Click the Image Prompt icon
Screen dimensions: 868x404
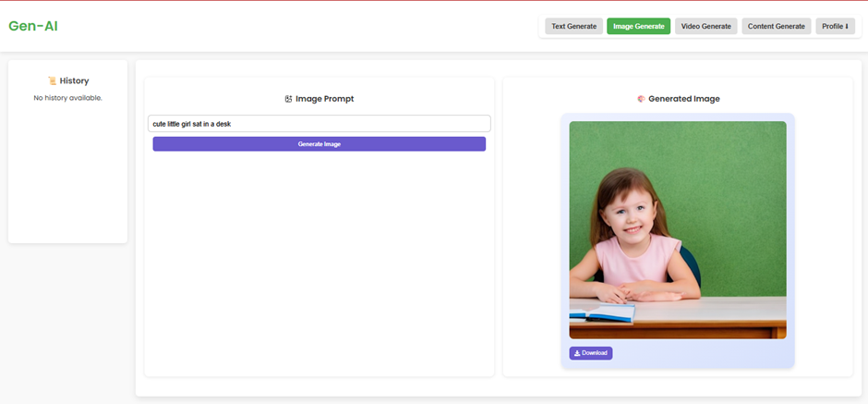(288, 99)
